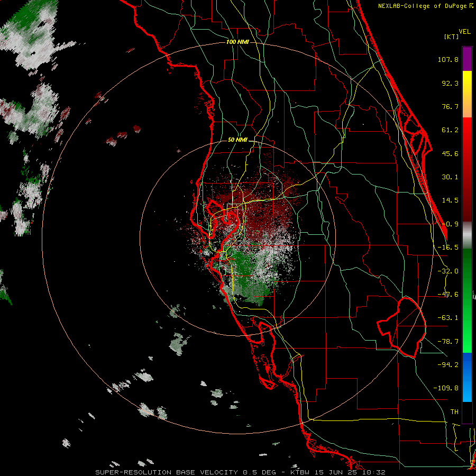Click the KTBW station identifier in the caption
This screenshot has width=476, height=476.
300,472
